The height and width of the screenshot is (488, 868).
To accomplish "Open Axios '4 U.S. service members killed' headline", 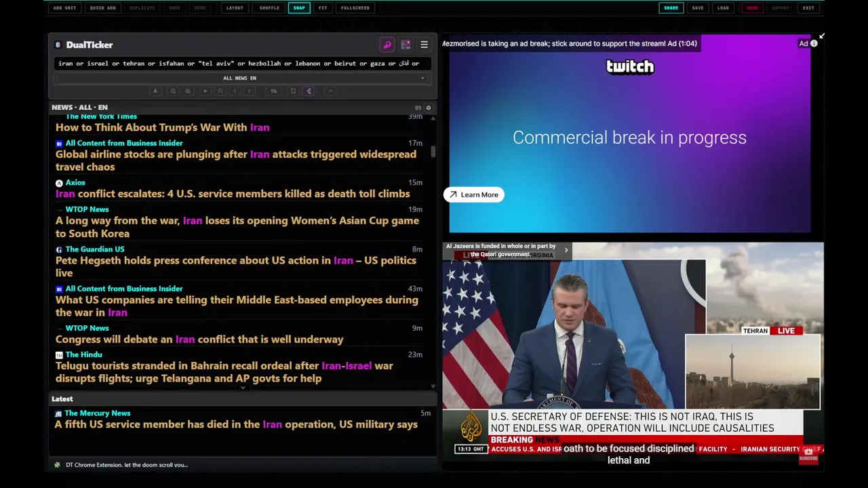I will (x=233, y=194).
